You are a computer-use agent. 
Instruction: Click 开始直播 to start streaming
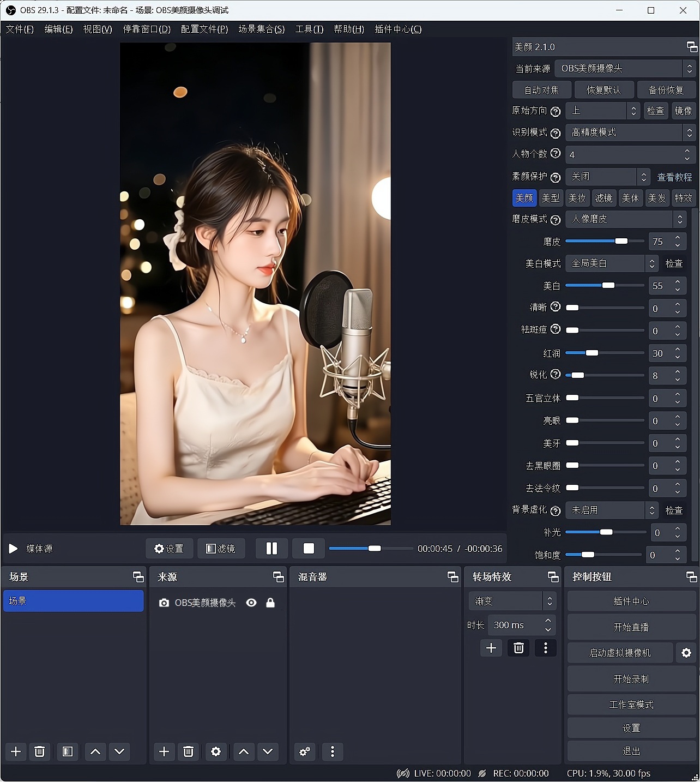click(631, 626)
